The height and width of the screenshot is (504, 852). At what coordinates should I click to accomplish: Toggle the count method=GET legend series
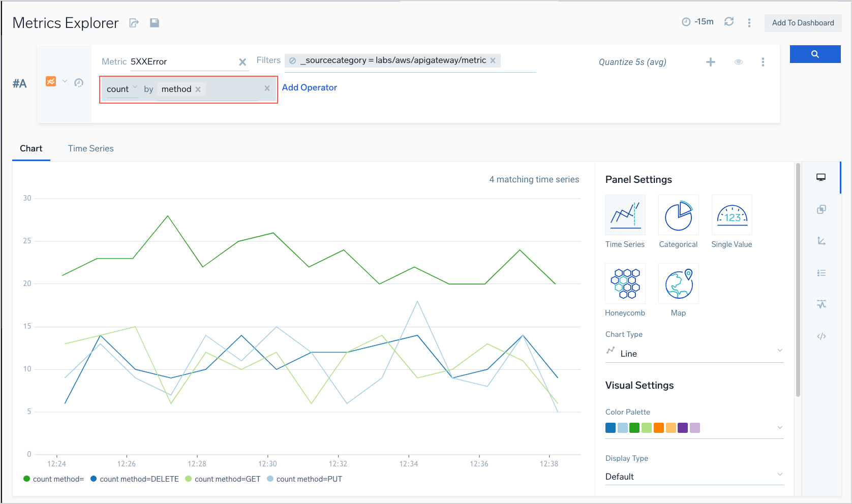point(223,479)
